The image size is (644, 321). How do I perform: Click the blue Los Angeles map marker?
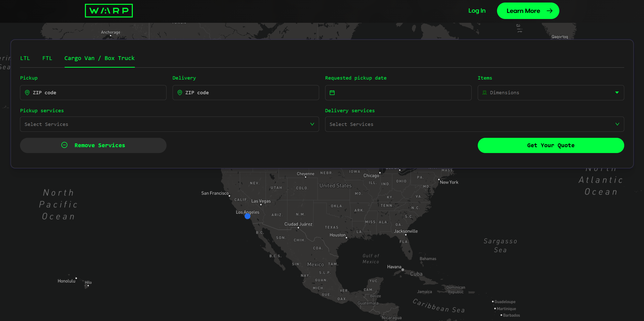click(x=247, y=216)
